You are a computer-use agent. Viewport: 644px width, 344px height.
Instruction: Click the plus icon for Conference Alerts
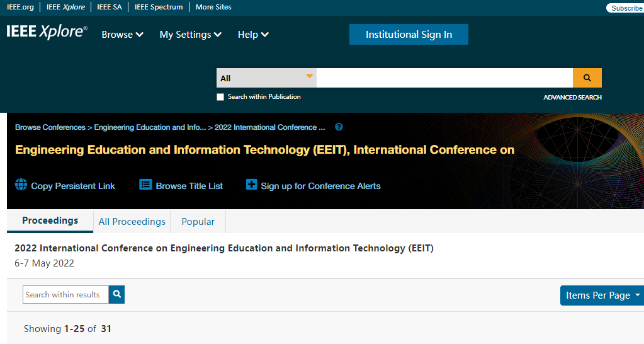tap(251, 185)
